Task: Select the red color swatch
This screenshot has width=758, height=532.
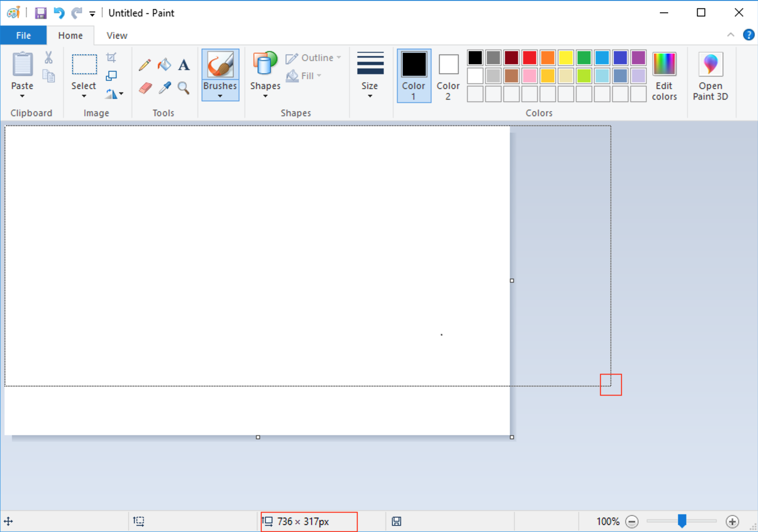Action: point(529,58)
